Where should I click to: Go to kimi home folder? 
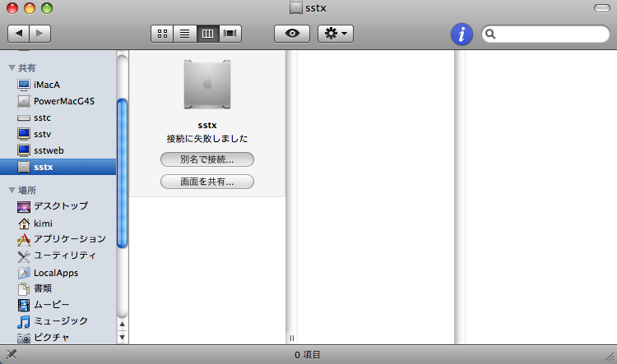[x=43, y=223]
